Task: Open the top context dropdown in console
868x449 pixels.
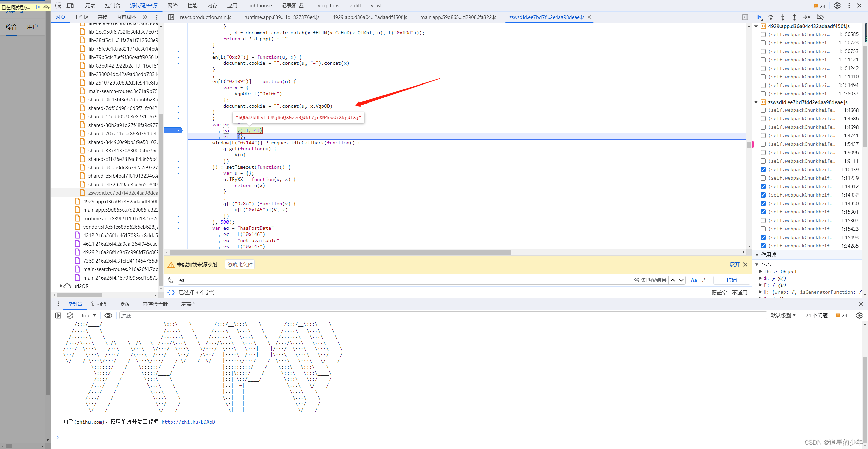Action: [89, 315]
